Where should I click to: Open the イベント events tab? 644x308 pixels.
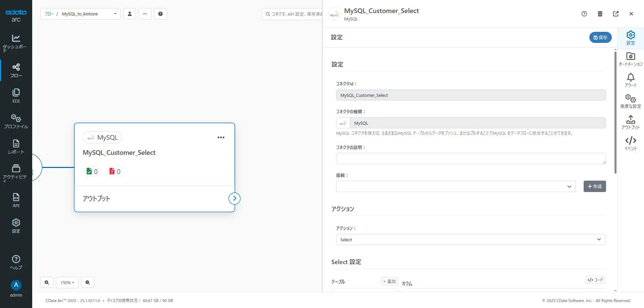tap(631, 143)
